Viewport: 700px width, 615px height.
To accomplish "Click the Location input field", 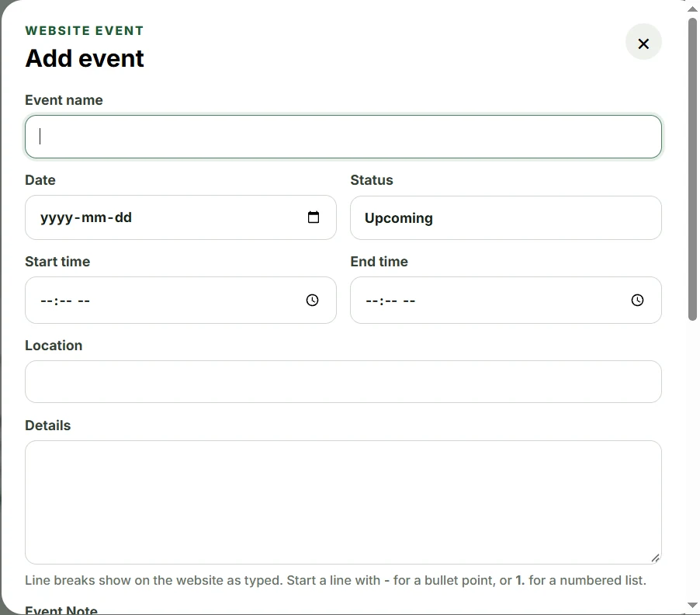I will coord(343,381).
